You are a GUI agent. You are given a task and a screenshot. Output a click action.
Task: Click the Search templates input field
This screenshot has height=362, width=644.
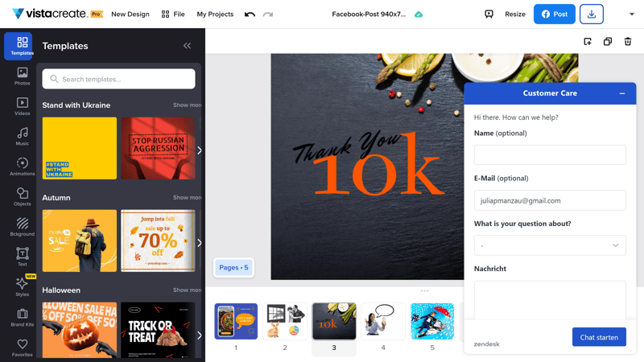click(118, 79)
